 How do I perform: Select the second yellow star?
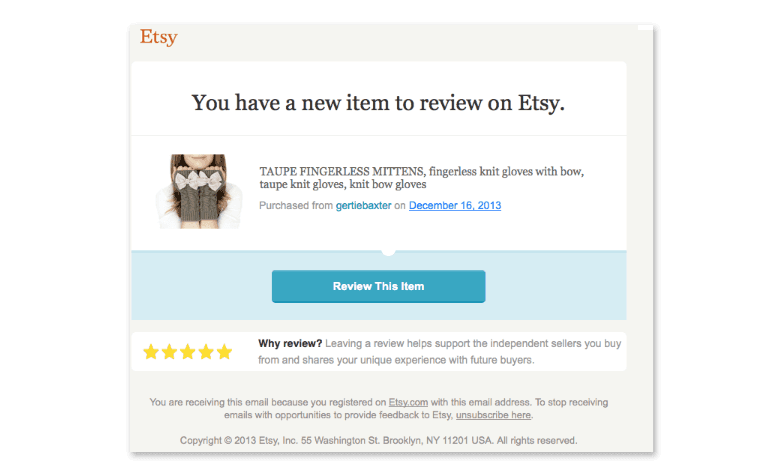[169, 352]
